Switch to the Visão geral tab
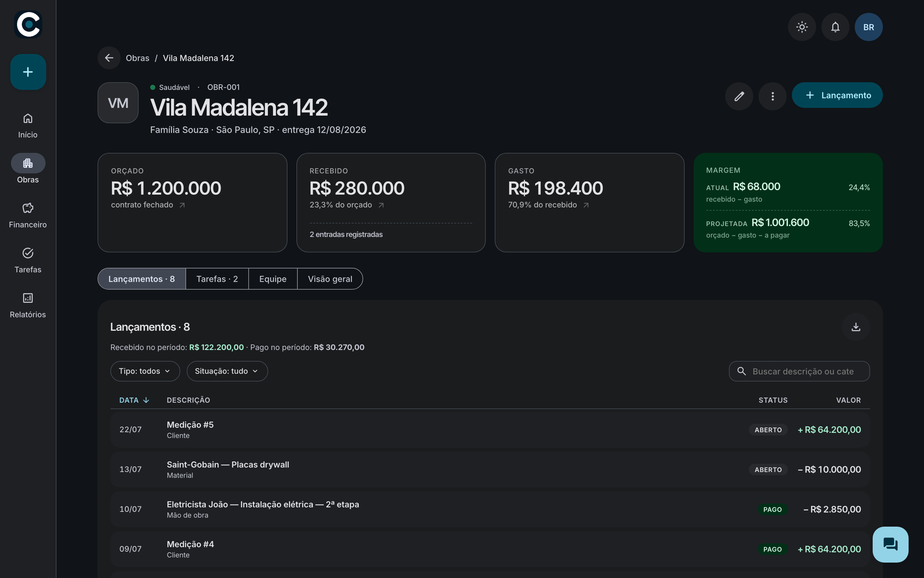 coord(330,279)
